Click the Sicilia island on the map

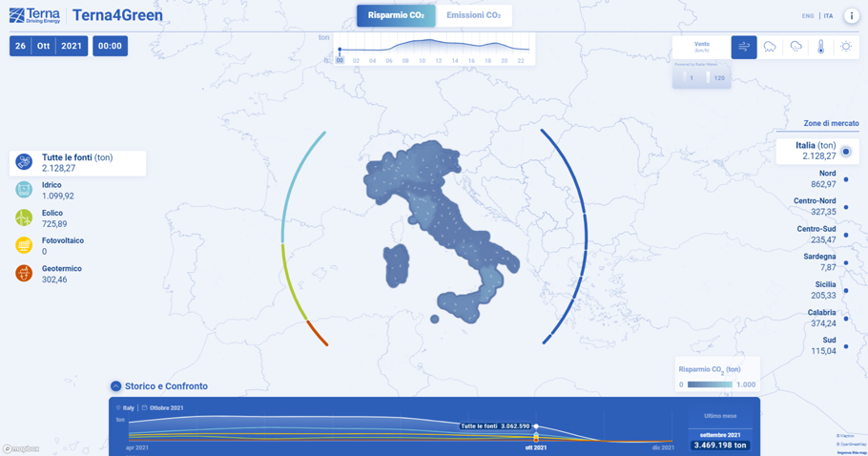[458, 308]
